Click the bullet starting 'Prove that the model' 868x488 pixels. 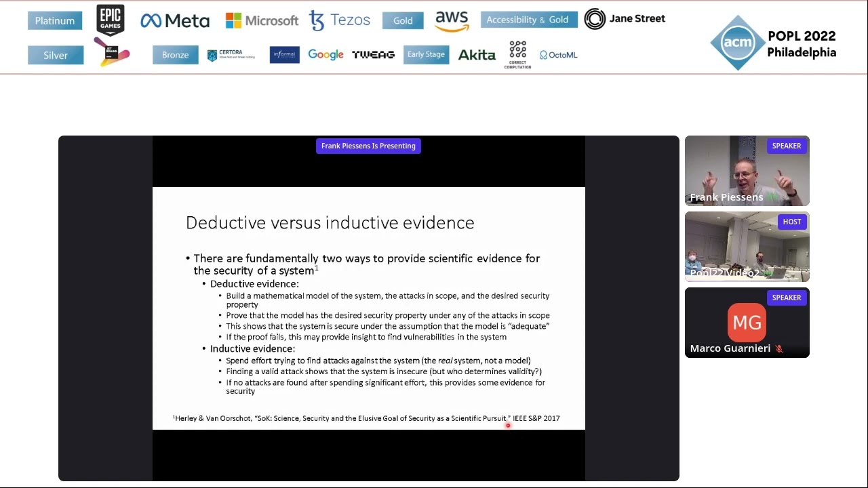388,315
